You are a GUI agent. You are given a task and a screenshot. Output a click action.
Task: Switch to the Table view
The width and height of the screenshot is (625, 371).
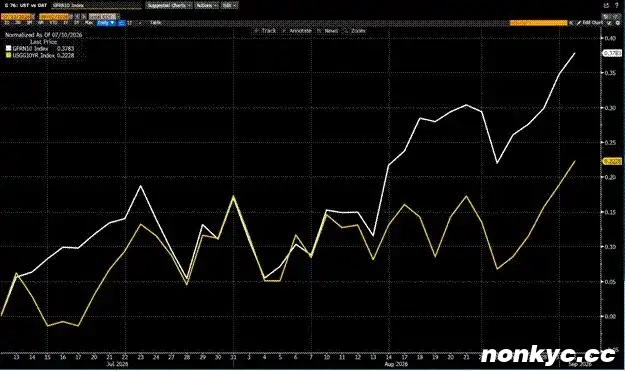point(155,23)
